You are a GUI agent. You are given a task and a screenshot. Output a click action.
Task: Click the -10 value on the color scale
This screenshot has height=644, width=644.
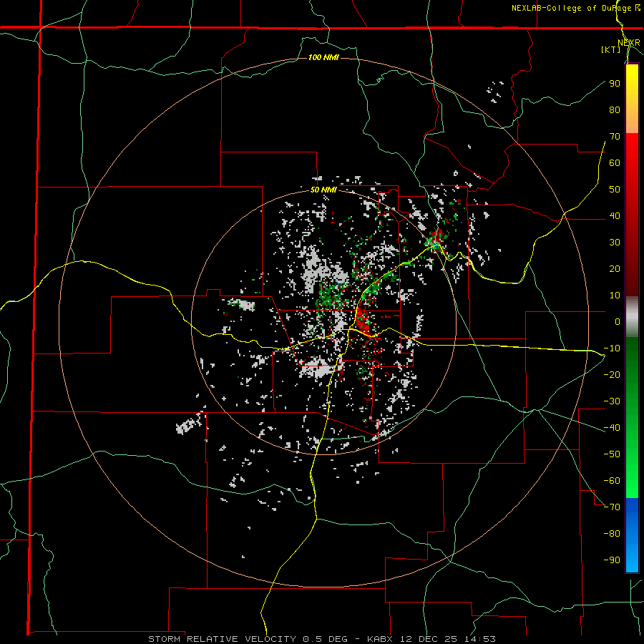(x=612, y=348)
